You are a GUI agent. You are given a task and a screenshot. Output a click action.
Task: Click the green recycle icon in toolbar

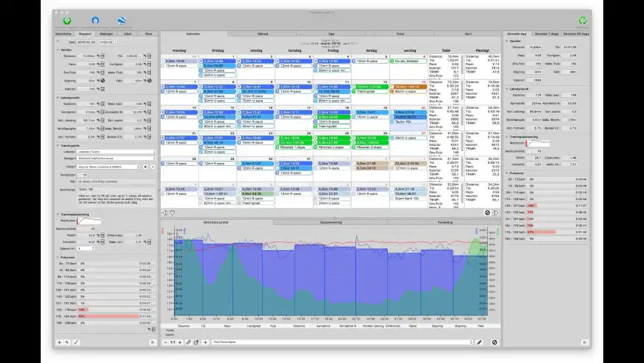pos(583,20)
